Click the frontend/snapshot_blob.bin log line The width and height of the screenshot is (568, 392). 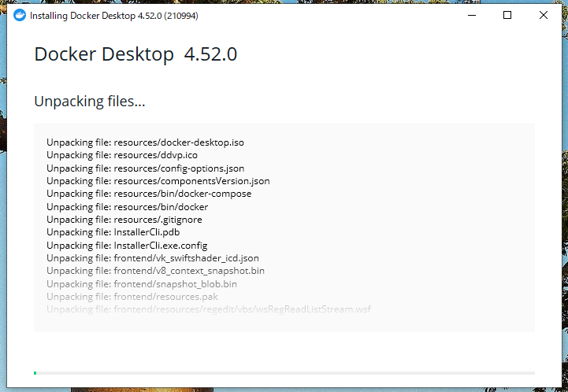coord(142,284)
